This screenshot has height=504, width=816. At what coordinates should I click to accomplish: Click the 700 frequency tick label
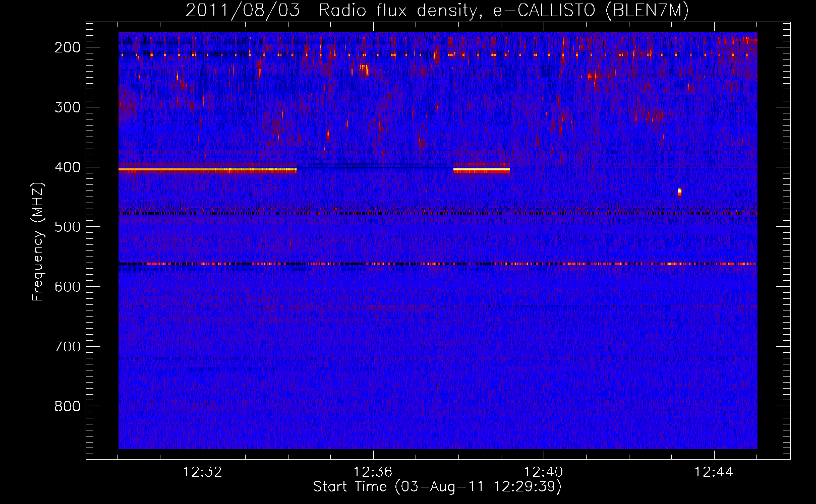68,347
